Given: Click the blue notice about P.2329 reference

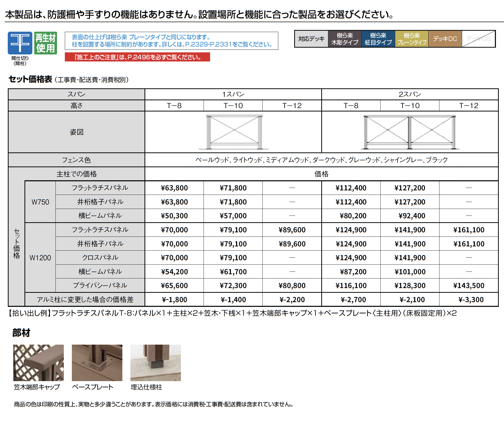Looking at the screenshot, I should click(x=171, y=41).
